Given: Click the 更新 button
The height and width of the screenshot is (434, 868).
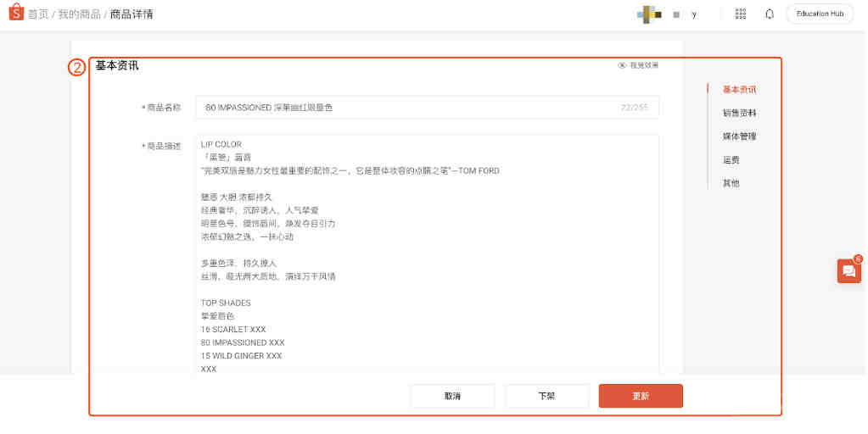Looking at the screenshot, I should [x=641, y=396].
